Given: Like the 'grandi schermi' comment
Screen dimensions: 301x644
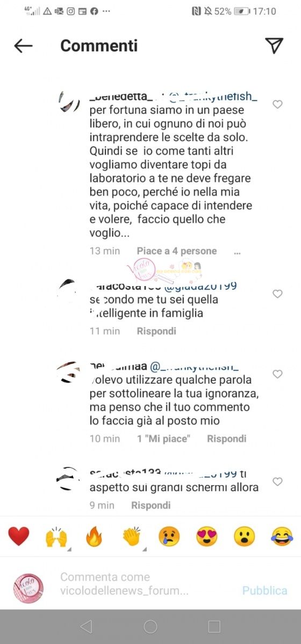Looking at the screenshot, I should 277,482.
